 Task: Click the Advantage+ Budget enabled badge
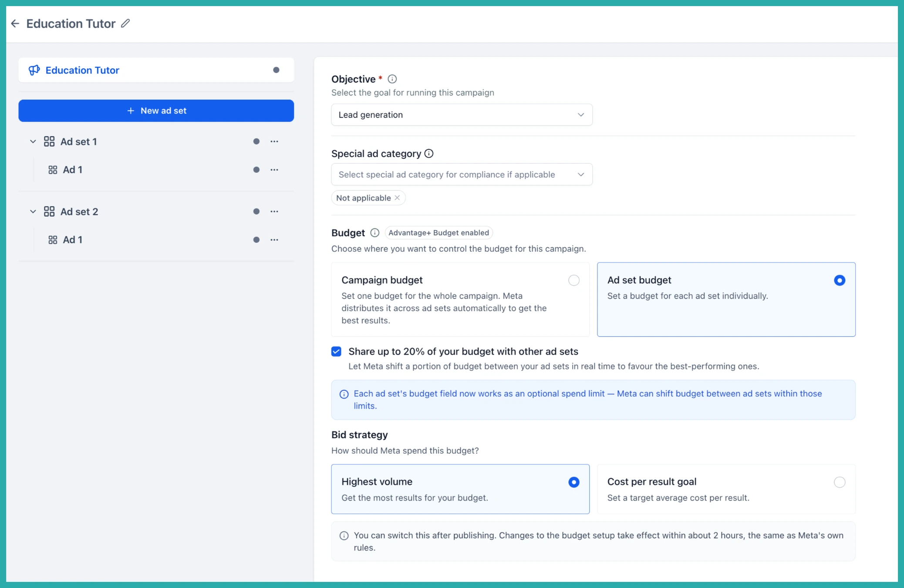439,233
